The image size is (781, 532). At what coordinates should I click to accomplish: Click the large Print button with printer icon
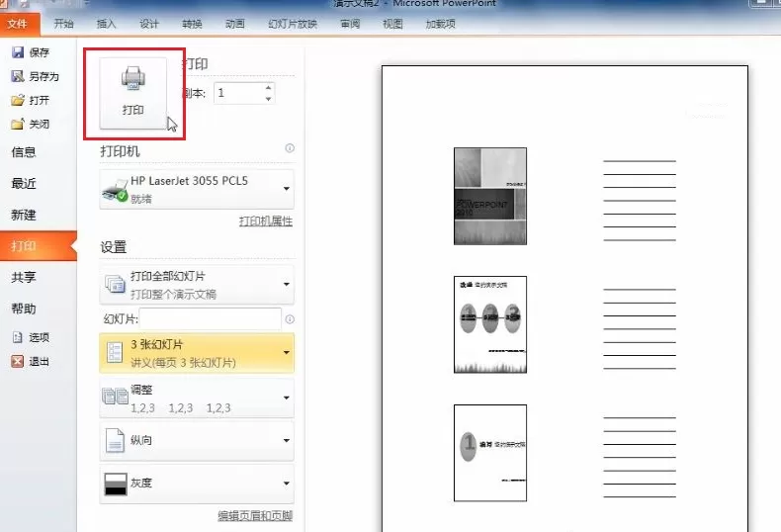(x=133, y=93)
